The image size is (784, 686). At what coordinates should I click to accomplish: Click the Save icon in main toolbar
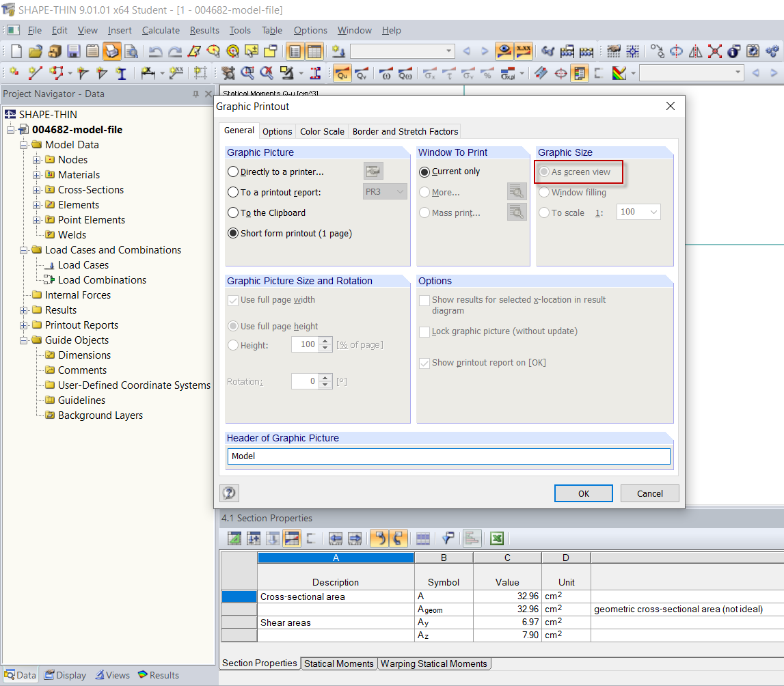(x=74, y=51)
